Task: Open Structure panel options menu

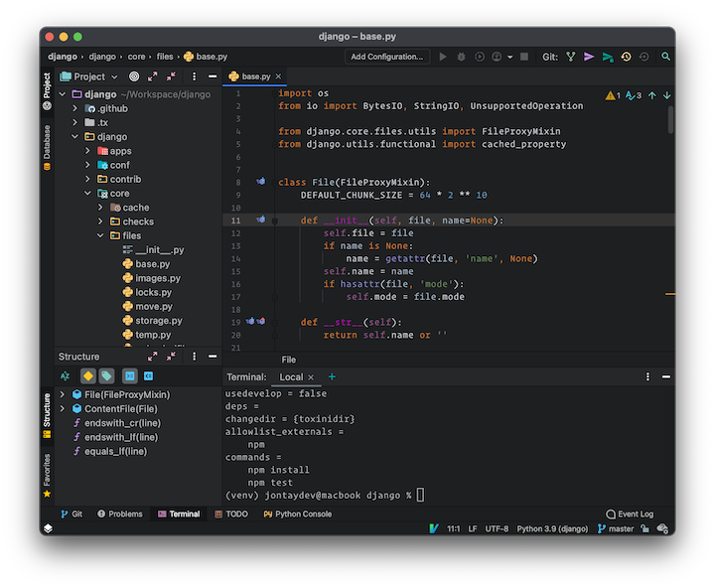Action: click(x=195, y=357)
